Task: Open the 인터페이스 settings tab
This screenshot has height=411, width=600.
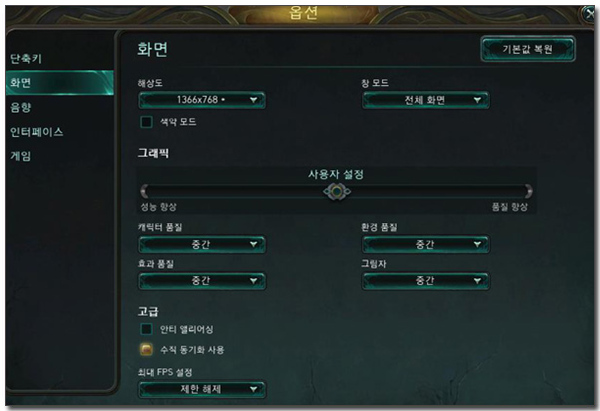Action: pyautogui.click(x=36, y=132)
